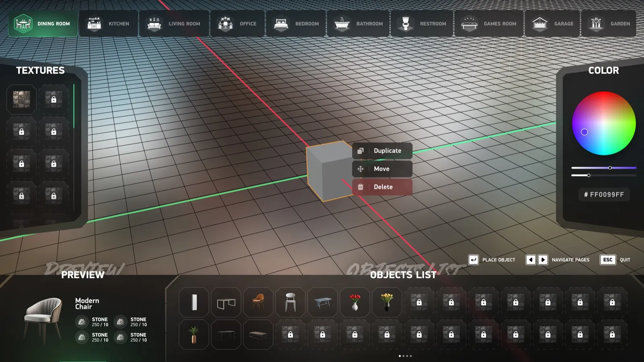Pick a hue on the color wheel
The height and width of the screenshot is (362, 644).
604,123
